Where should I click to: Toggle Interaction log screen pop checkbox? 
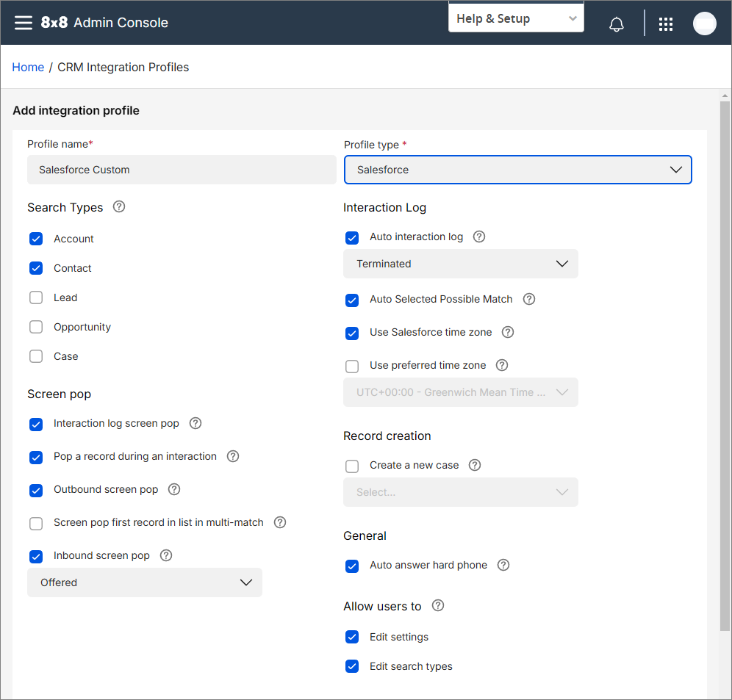36,425
